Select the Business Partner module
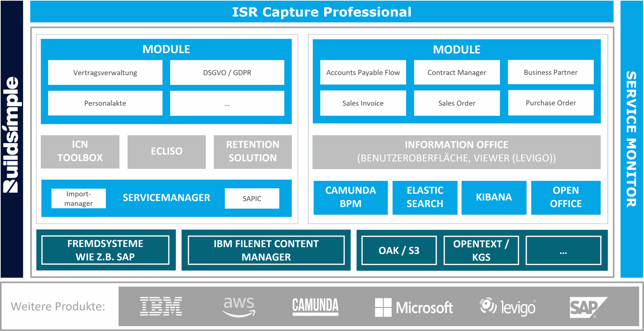The height and width of the screenshot is (331, 644). click(x=551, y=72)
